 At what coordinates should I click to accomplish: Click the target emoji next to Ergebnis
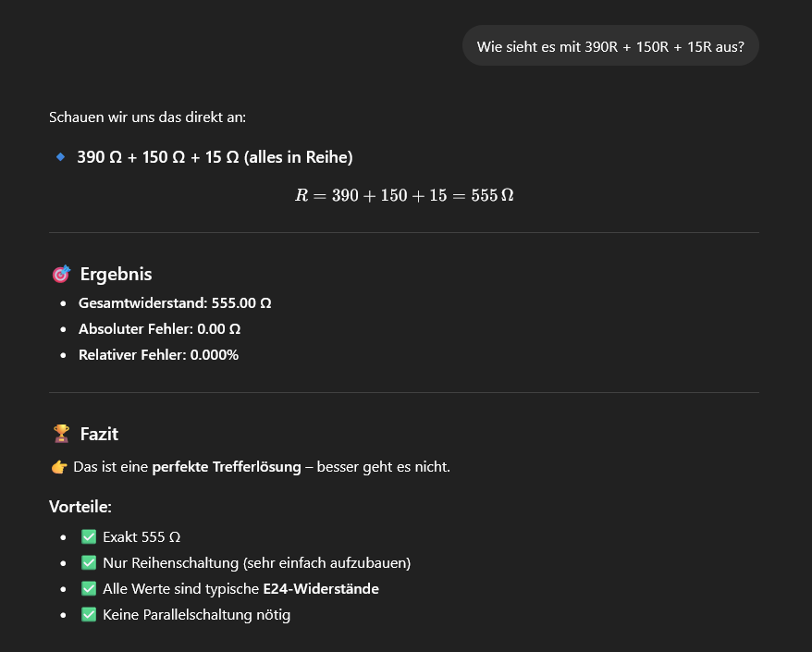(61, 274)
